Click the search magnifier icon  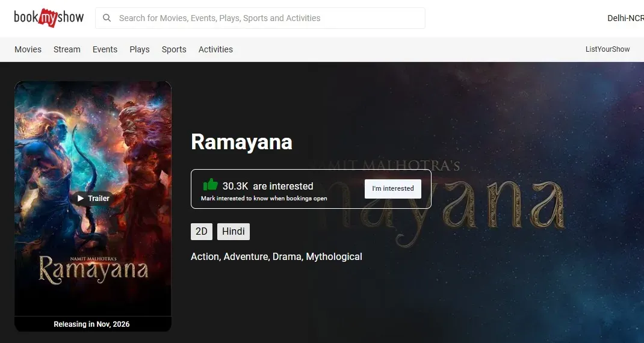pyautogui.click(x=107, y=18)
